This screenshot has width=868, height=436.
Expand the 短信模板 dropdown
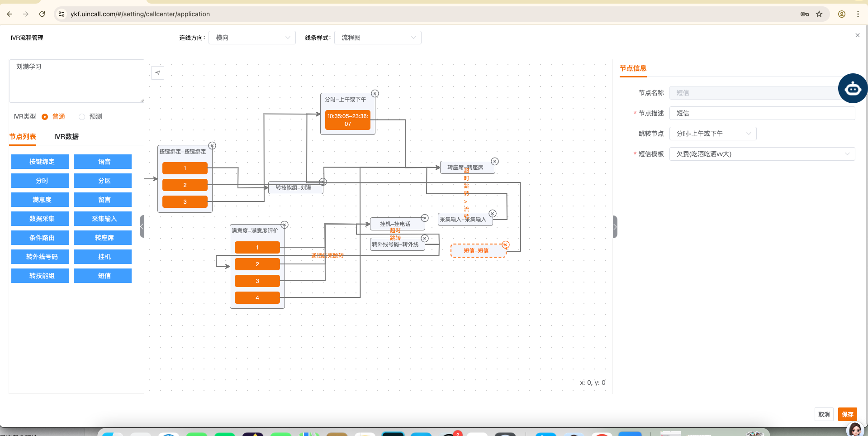(762, 154)
